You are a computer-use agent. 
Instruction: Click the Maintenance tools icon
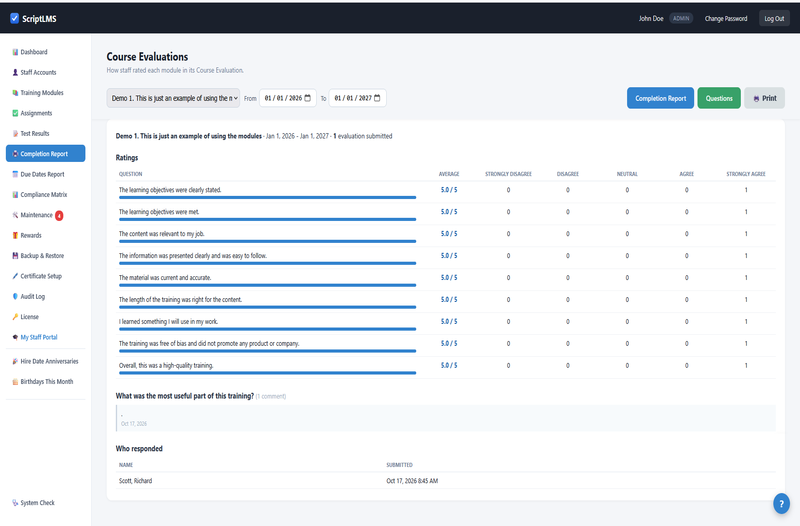[15, 215]
